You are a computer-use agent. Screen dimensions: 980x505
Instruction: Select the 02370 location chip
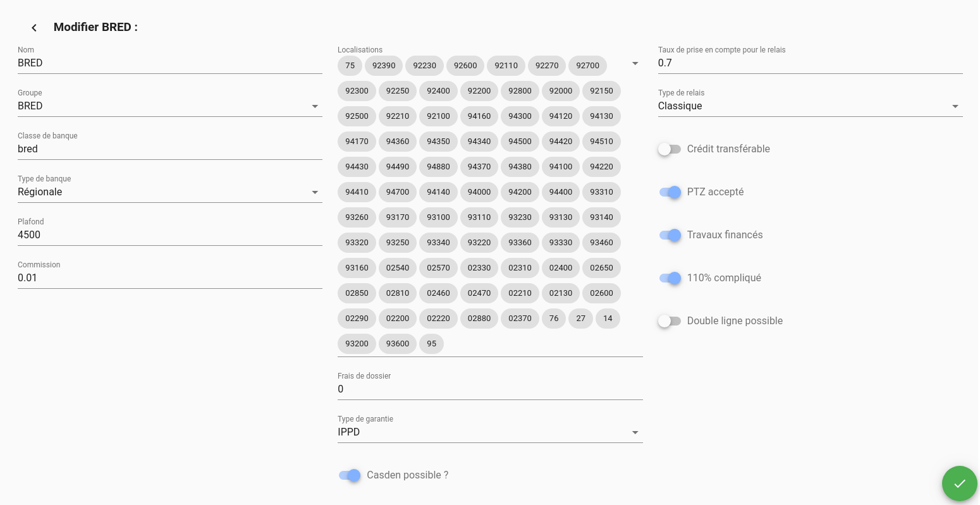click(x=520, y=319)
